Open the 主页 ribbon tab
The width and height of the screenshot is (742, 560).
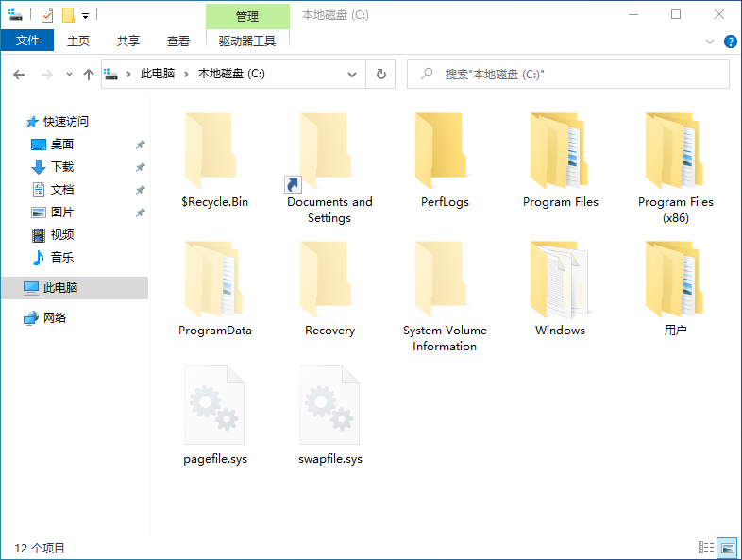[78, 42]
